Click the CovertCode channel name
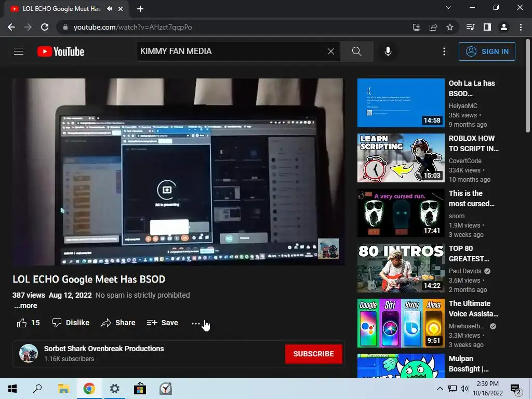This screenshot has width=532, height=399. pyautogui.click(x=465, y=161)
